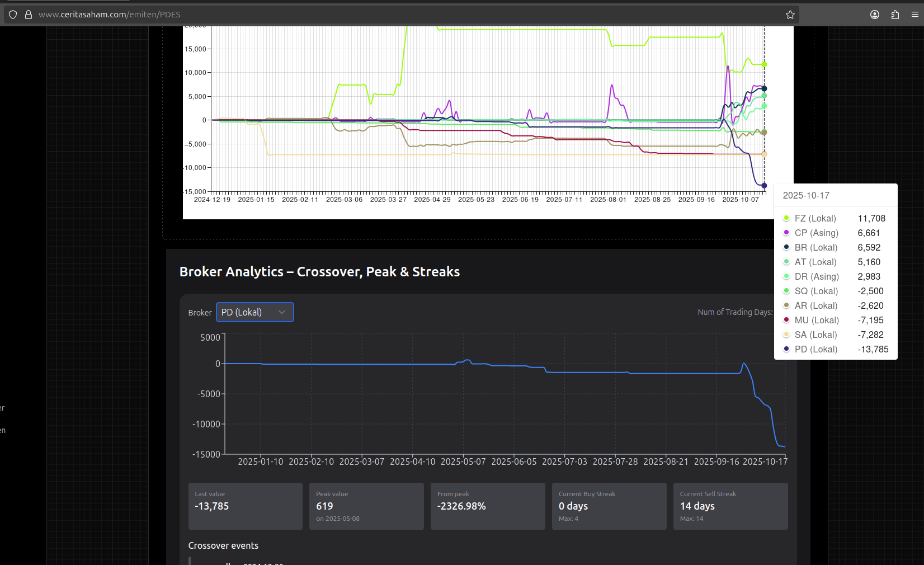Click the SA (Lokal) beige endpoint marker on chart
Image resolution: width=924 pixels, height=565 pixels.
point(764,154)
